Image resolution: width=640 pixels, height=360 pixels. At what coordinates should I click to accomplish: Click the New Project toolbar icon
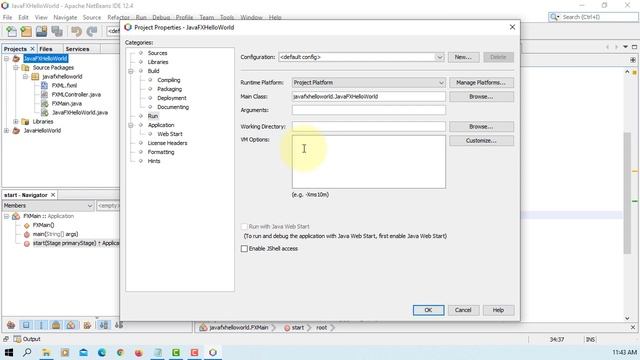pyautogui.click(x=26, y=31)
